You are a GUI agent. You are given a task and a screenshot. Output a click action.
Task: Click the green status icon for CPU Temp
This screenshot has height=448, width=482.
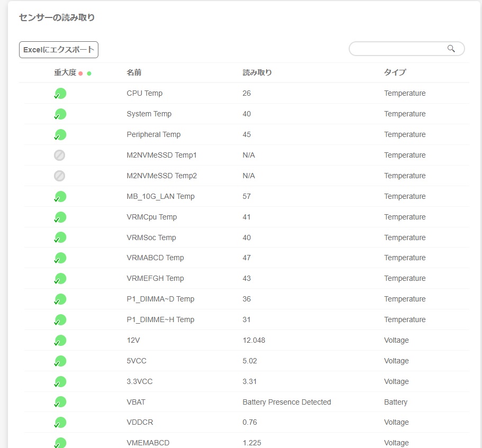[60, 94]
